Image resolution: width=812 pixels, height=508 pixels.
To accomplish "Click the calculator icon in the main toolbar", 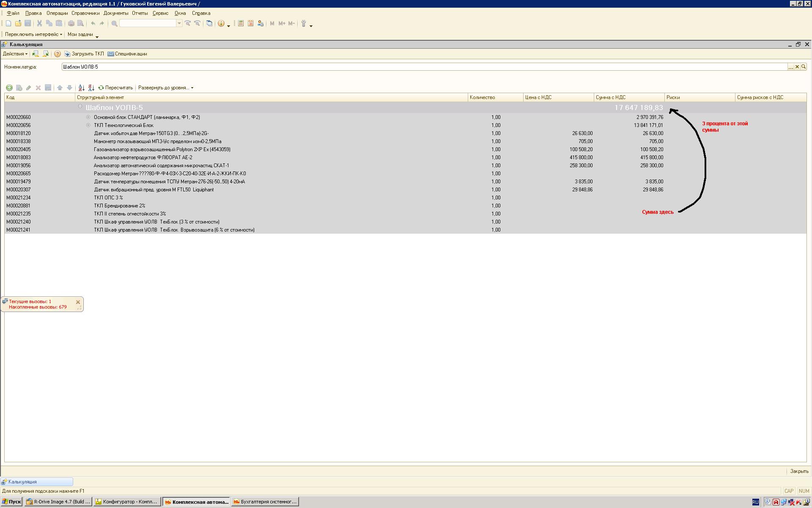I will tap(241, 24).
